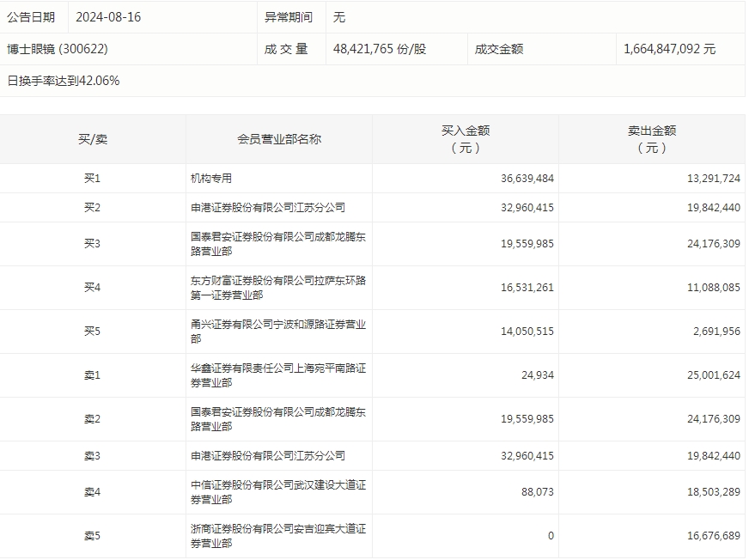Click the 卖5 row label

coord(93,536)
